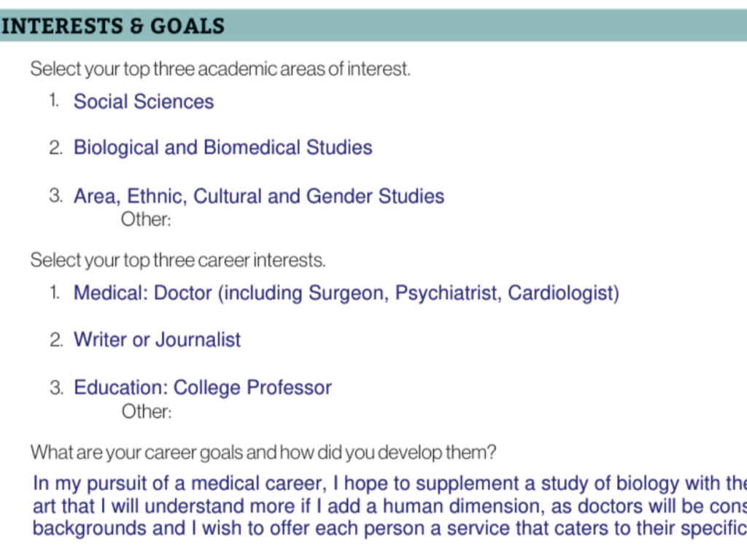The width and height of the screenshot is (747, 560).
Task: Click the 'Select your top three academic areas' prompt
Action: [x=220, y=69]
